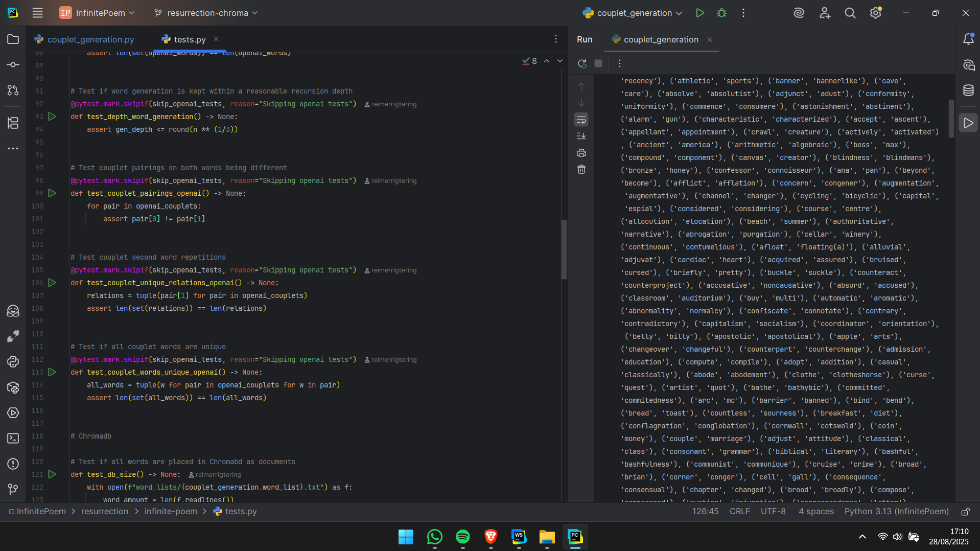The image size is (980, 551).
Task: Expand the InfinitePoem project dropdown
Action: click(x=97, y=13)
